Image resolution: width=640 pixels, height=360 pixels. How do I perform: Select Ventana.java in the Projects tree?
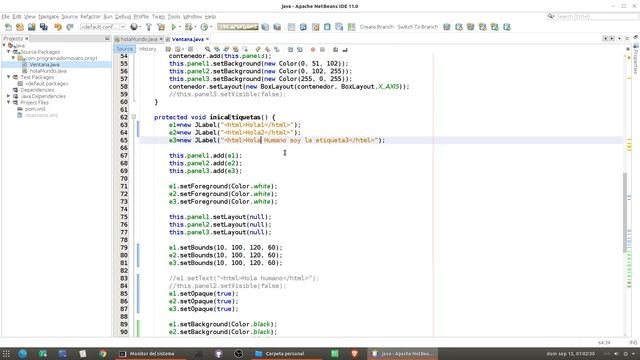tap(44, 64)
